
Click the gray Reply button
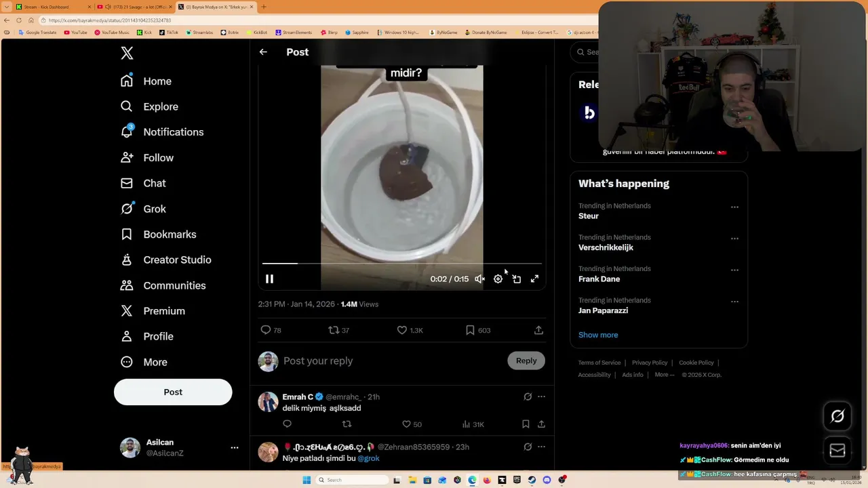tap(526, 361)
